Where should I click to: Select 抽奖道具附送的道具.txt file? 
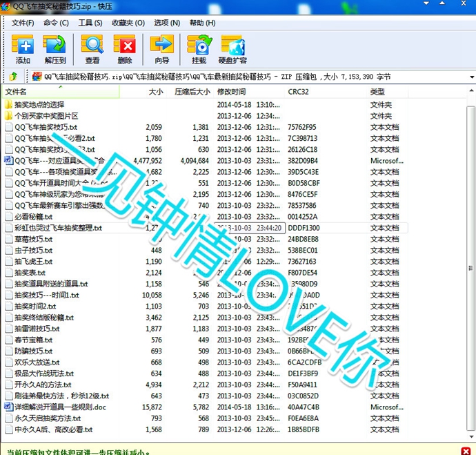51,284
